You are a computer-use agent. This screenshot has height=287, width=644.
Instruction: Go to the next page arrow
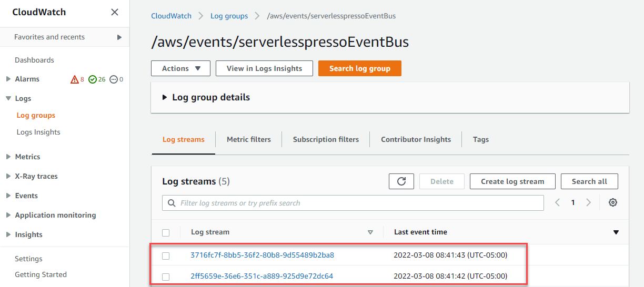coord(589,202)
